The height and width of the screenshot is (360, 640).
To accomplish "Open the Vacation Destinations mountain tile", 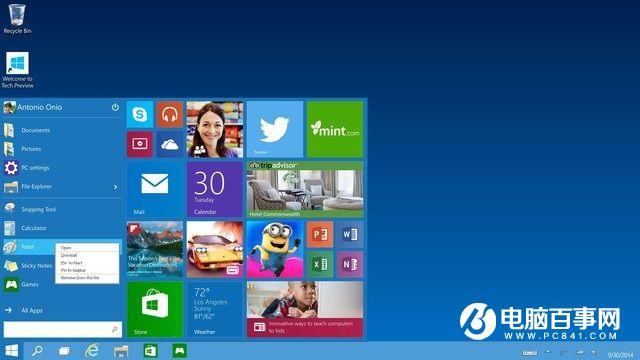I will 155,249.
